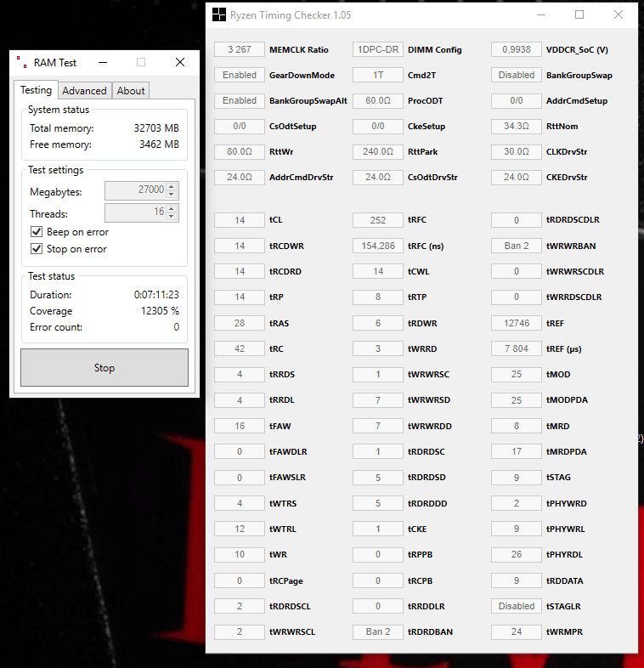Viewport: 644px width, 668px height.
Task: Click the GearDownMode Enabled field
Action: click(x=240, y=75)
